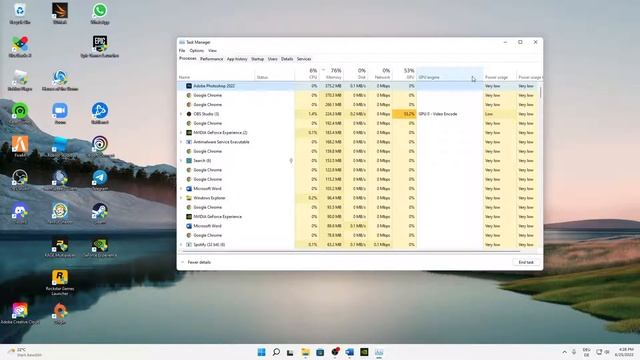Select the Adobe Photoshop 2022 process icon
The width and height of the screenshot is (640, 360).
click(x=189, y=86)
